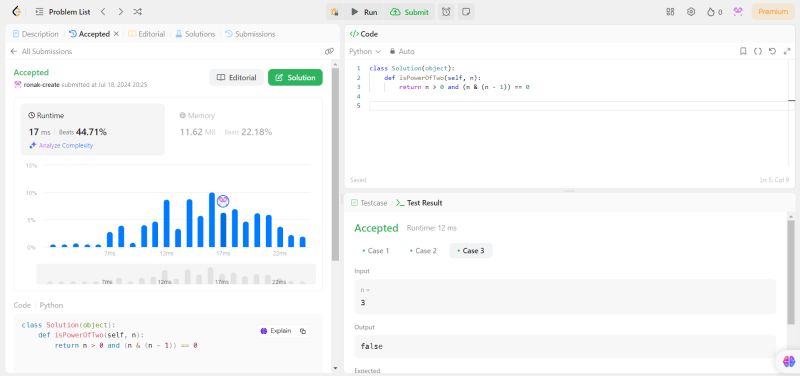Click the avatar marker on runtime chart

[x=223, y=201]
